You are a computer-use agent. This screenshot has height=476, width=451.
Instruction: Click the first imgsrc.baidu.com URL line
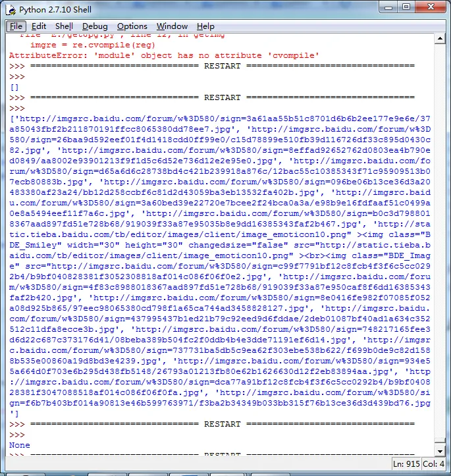220,119
